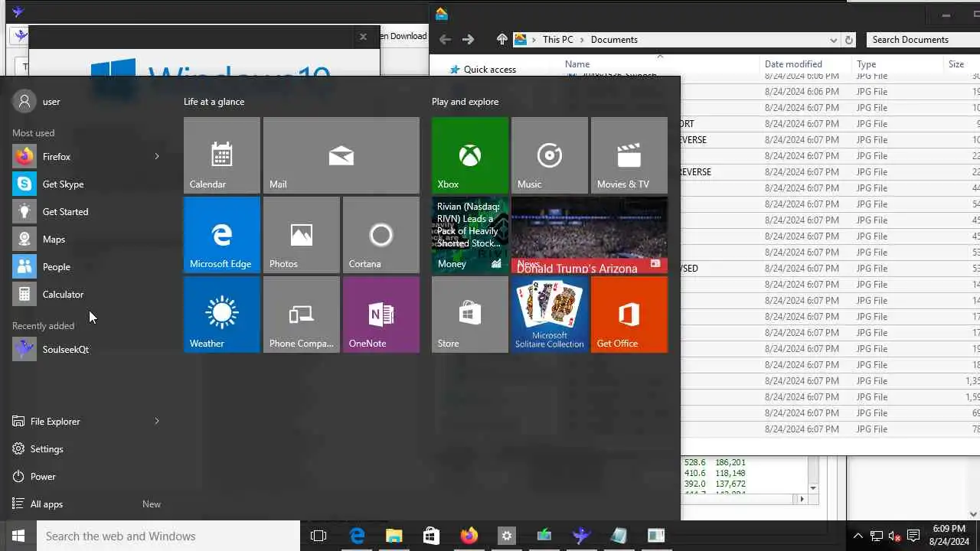Screen dimensions: 980x551
Task: Open the Get Office tile
Action: [629, 315]
